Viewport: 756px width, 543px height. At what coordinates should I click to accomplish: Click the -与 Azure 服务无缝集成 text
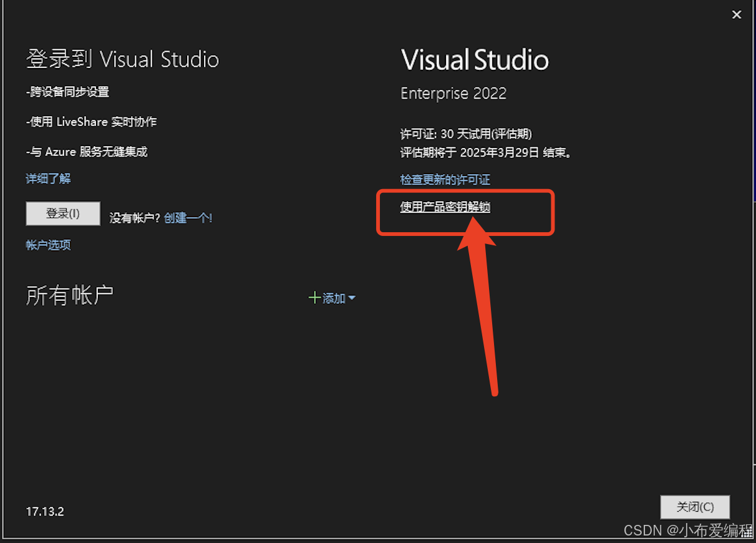tap(87, 152)
